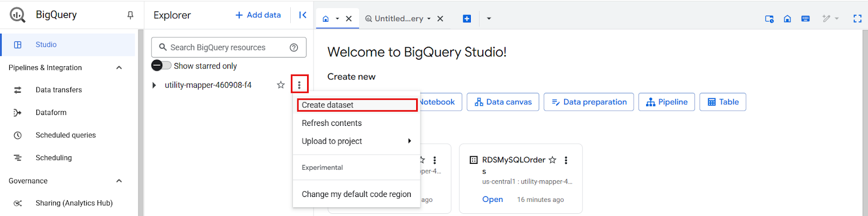Open Dataform from the sidebar
The height and width of the screenshot is (216, 868).
pyautogui.click(x=51, y=112)
